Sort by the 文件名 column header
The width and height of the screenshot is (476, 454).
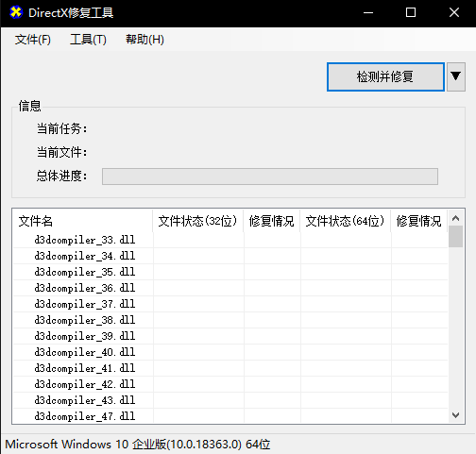(x=82, y=221)
